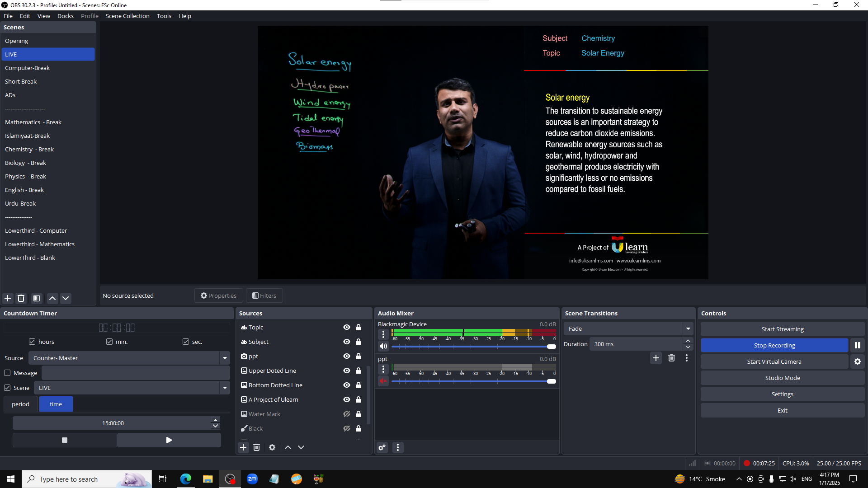Add a new scene with plus icon
868x488 pixels.
[8, 298]
